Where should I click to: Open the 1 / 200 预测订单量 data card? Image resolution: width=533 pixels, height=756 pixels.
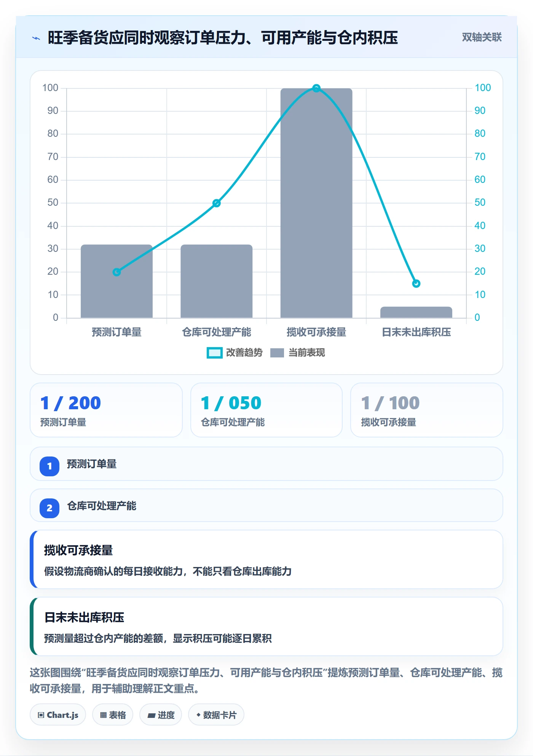106,410
